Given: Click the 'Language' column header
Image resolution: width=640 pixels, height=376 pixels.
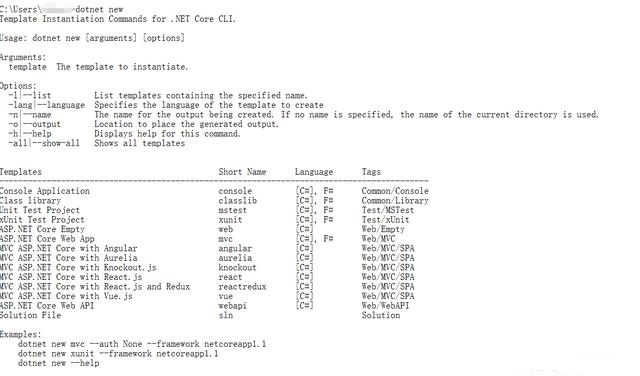Looking at the screenshot, I should coord(314,172).
